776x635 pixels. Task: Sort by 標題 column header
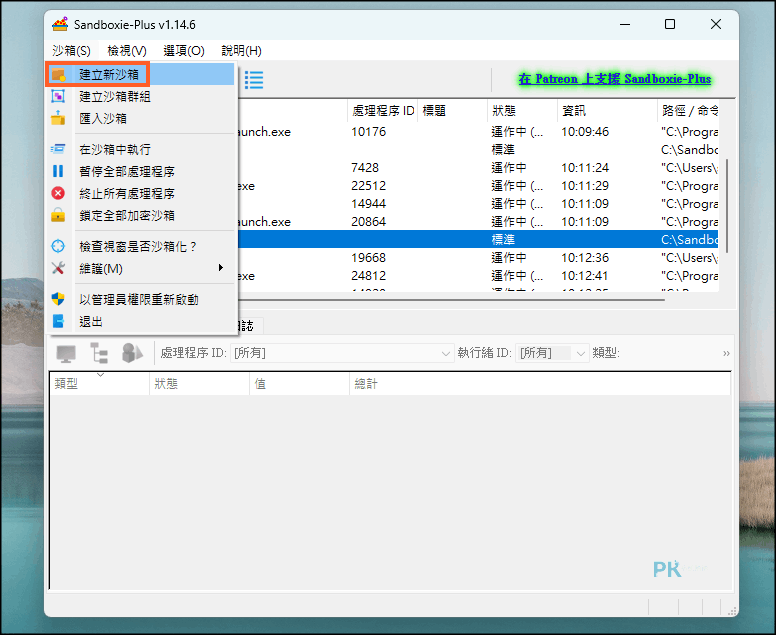pyautogui.click(x=453, y=110)
